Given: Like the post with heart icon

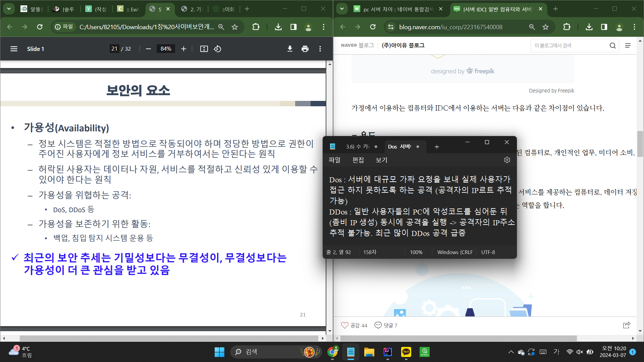Looking at the screenshot, I should coord(344,325).
